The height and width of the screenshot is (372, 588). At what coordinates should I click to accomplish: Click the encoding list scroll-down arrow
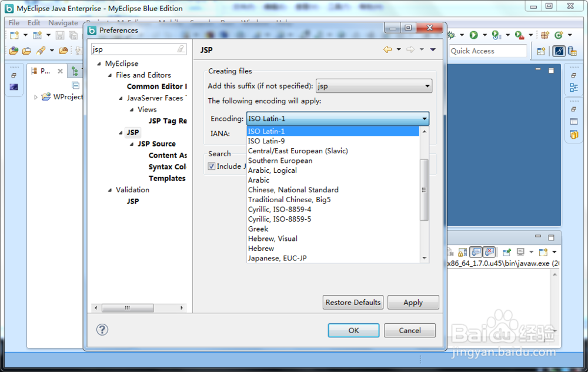click(x=424, y=258)
